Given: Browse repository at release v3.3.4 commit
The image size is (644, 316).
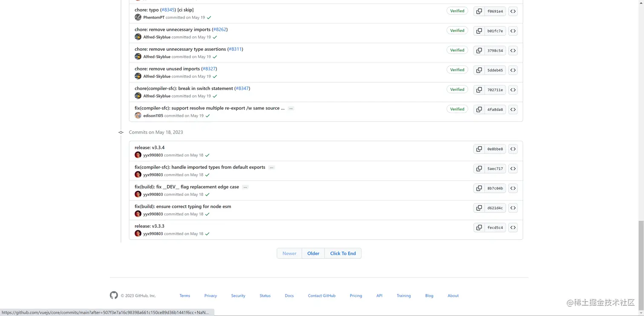Looking at the screenshot, I should click(x=513, y=149).
